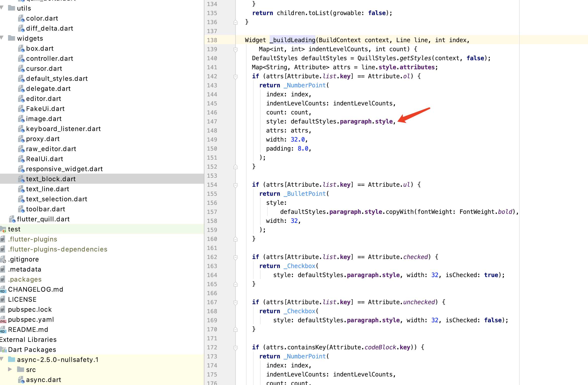
Task: Click the toolbar.dart file icon
Action: point(21,209)
